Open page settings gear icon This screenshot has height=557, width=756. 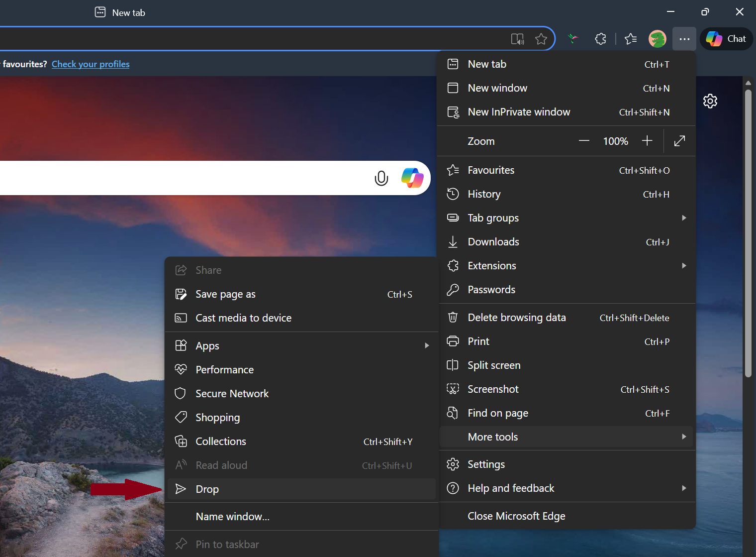click(710, 101)
